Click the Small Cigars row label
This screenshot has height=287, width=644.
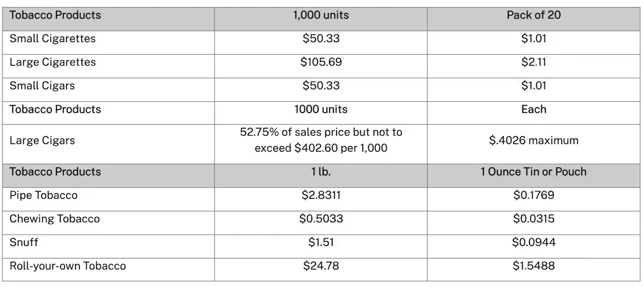pos(42,86)
